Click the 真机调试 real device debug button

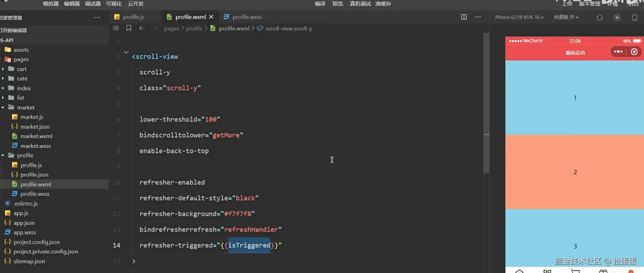[x=360, y=4]
